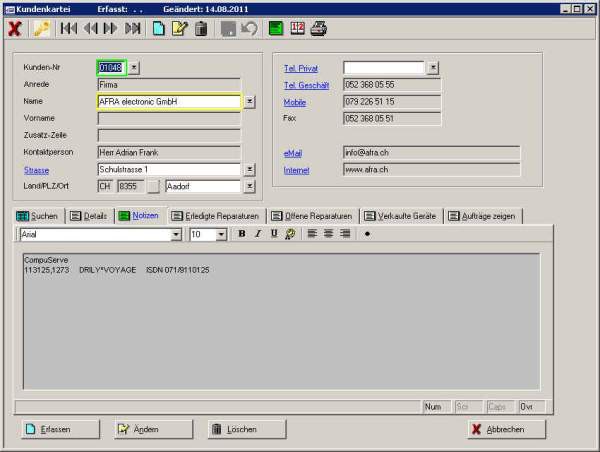Click the trash can delete icon in toolbar

(201, 28)
